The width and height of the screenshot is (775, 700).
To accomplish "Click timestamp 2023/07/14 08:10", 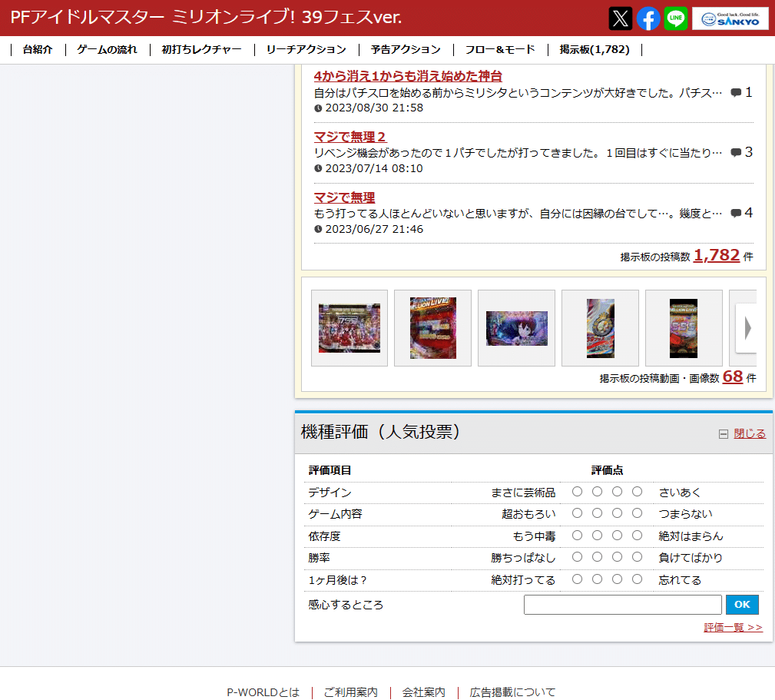I will pos(374,168).
